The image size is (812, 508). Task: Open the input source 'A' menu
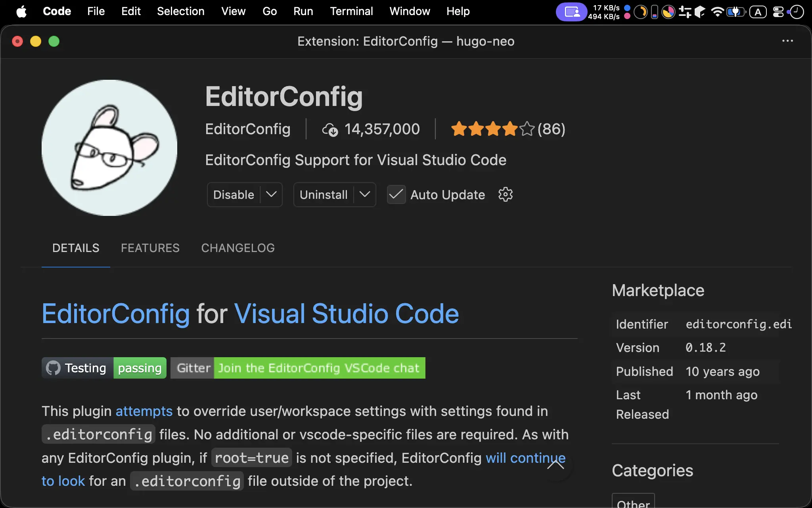[x=758, y=12]
